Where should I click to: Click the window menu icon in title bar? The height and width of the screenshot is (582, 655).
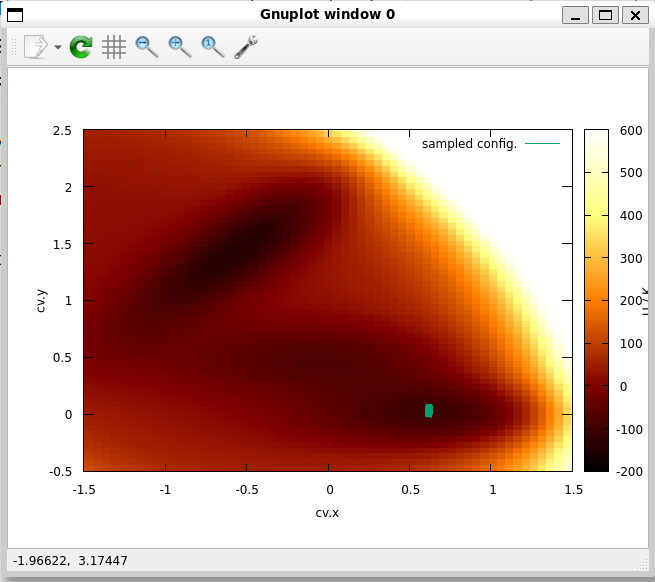[15, 15]
